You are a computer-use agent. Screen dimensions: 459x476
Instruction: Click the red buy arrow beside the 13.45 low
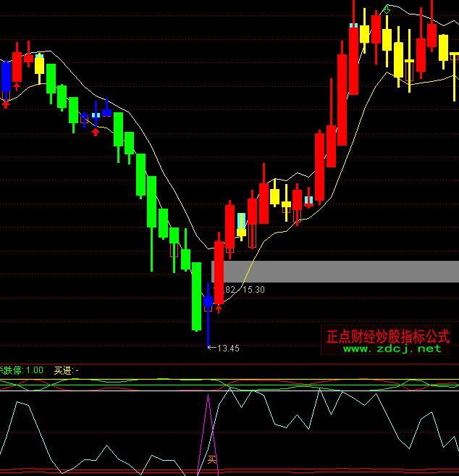coord(219,309)
